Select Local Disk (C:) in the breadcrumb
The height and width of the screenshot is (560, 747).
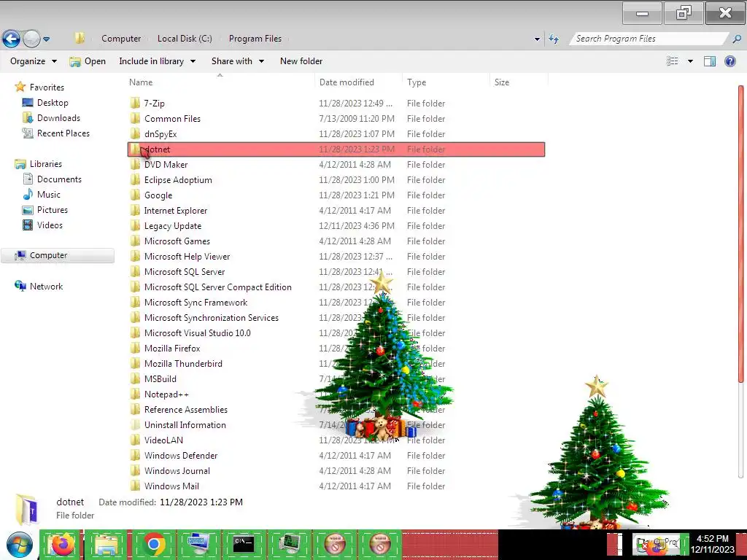coord(185,39)
